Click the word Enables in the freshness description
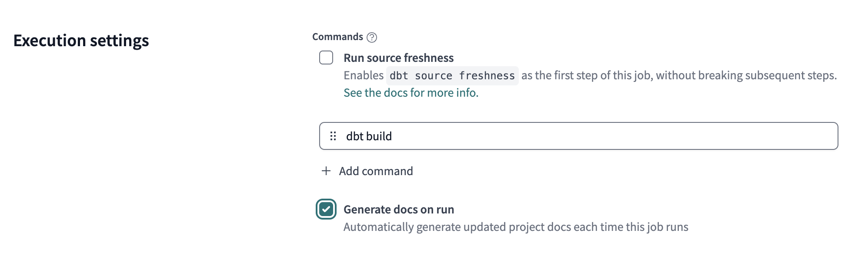Viewport: 868px width, 264px height. pyautogui.click(x=364, y=75)
